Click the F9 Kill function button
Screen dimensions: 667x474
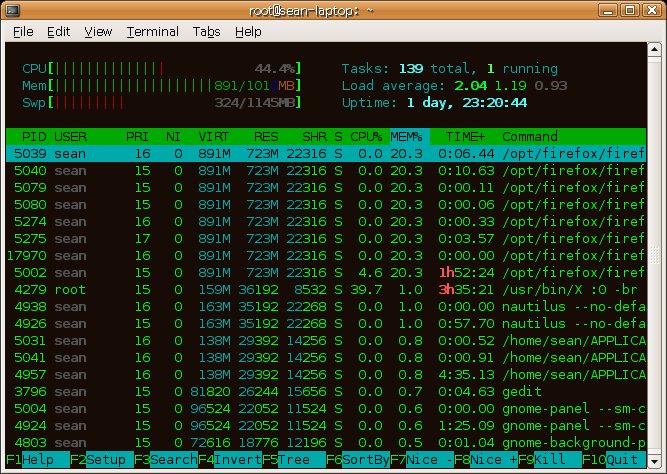point(550,460)
